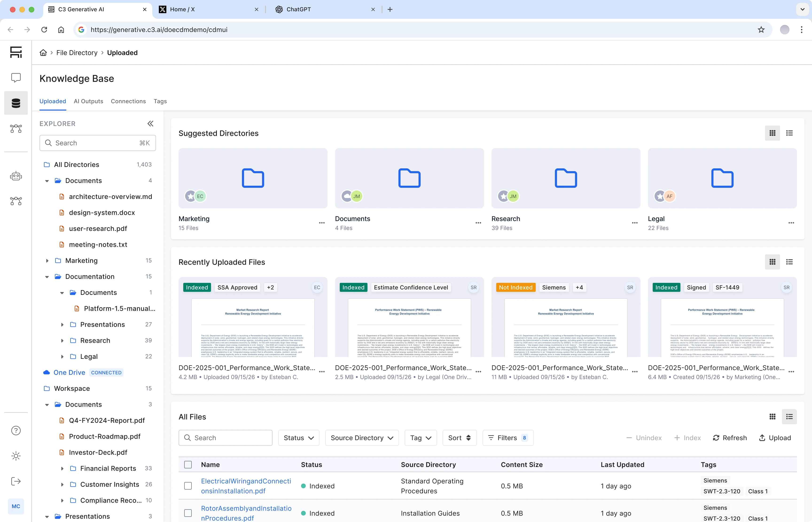The image size is (812, 522).
Task: Select the database Knowledge Base sidebar icon
Action: tap(16, 103)
